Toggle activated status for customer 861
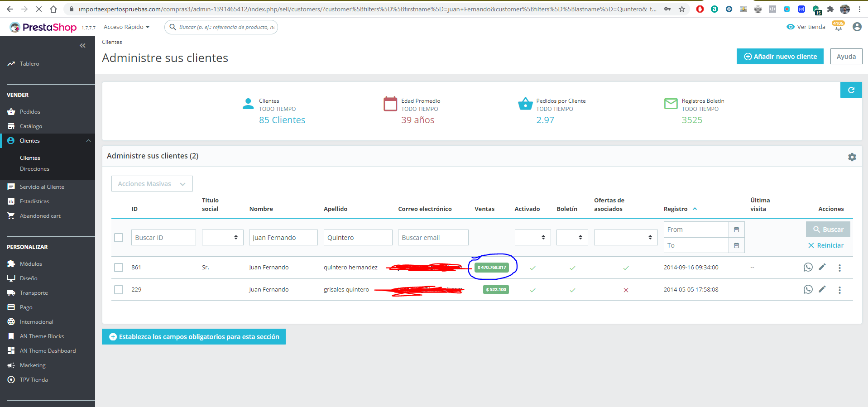This screenshot has width=868, height=407. pyautogui.click(x=533, y=268)
